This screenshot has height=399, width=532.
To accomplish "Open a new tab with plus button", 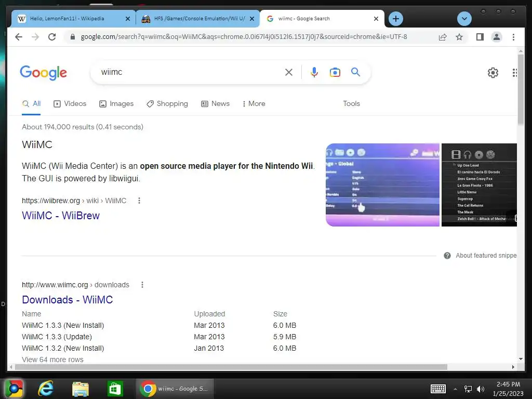I will point(395,19).
